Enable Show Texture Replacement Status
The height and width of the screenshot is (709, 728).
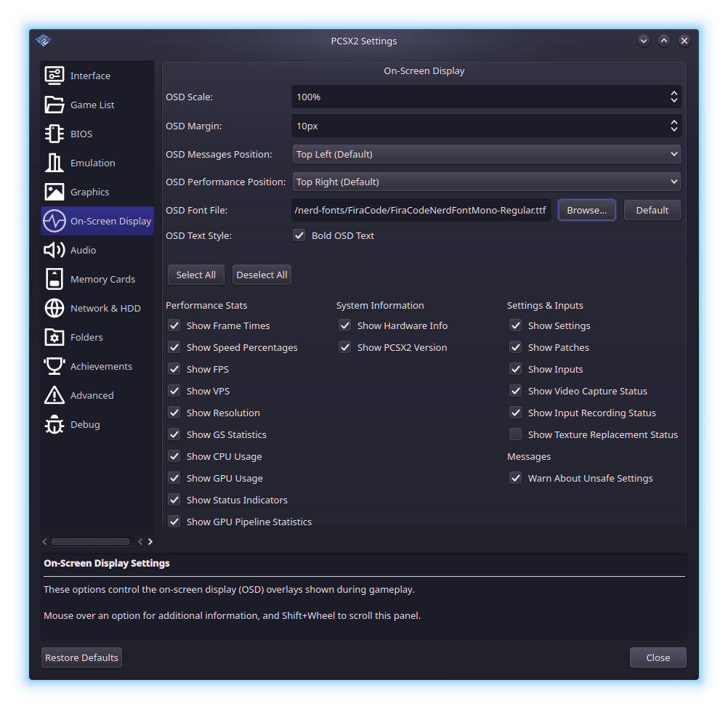515,434
